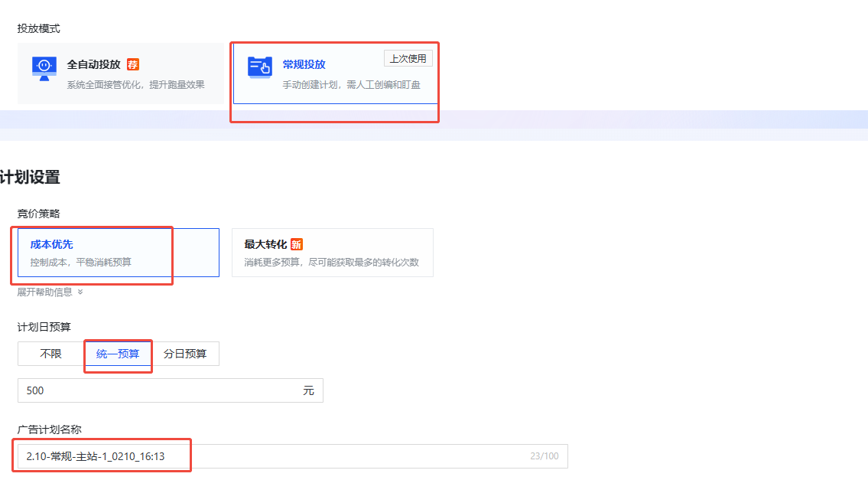Click text 控制成本，平稳消耗预算
Viewport: 868px width, 480px height.
81,262
